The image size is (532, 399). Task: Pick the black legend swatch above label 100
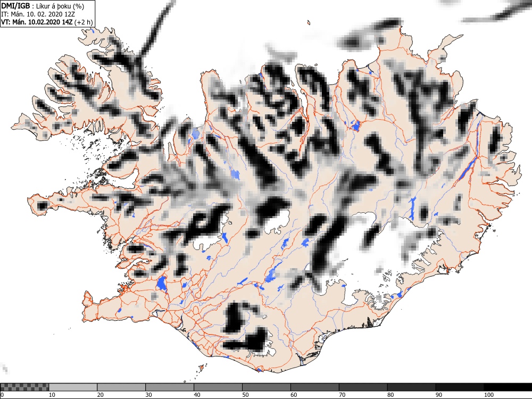click(508, 387)
